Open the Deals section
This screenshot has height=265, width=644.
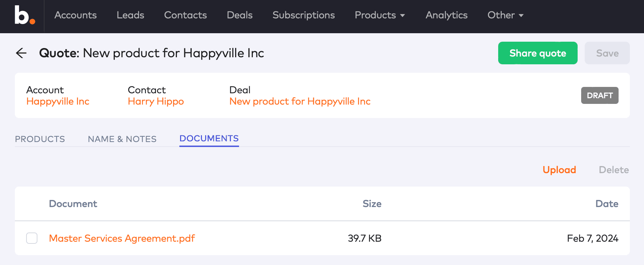(240, 15)
